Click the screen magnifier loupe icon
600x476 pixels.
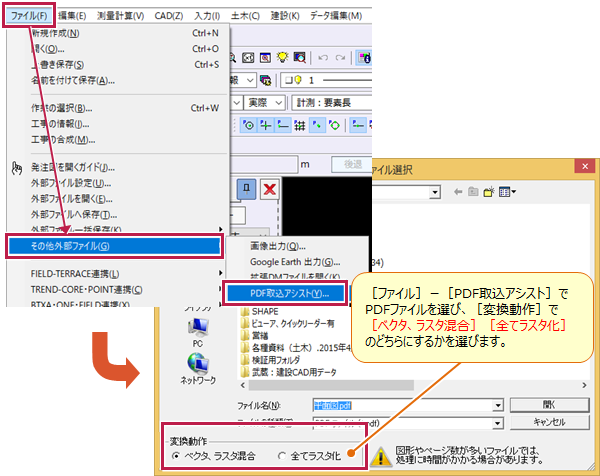300,58
